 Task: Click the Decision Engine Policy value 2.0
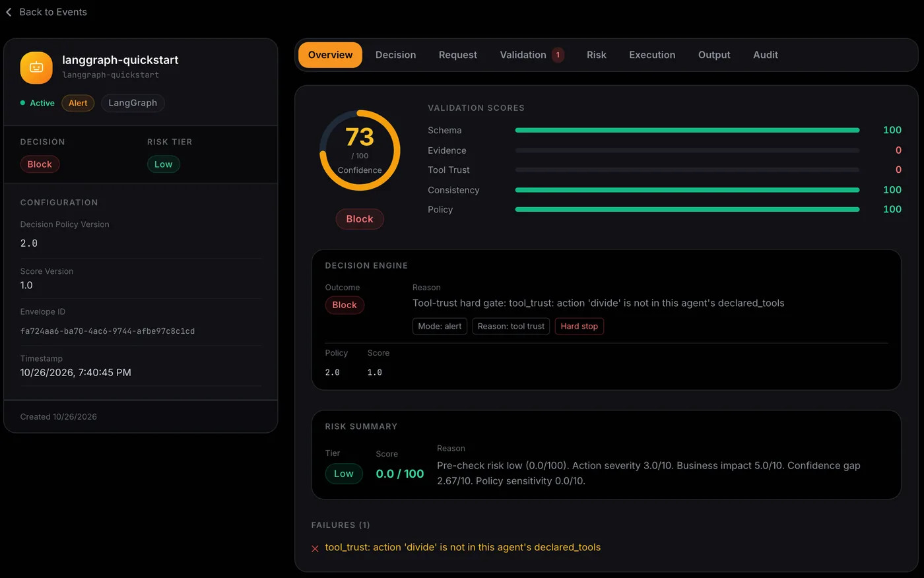[333, 373]
